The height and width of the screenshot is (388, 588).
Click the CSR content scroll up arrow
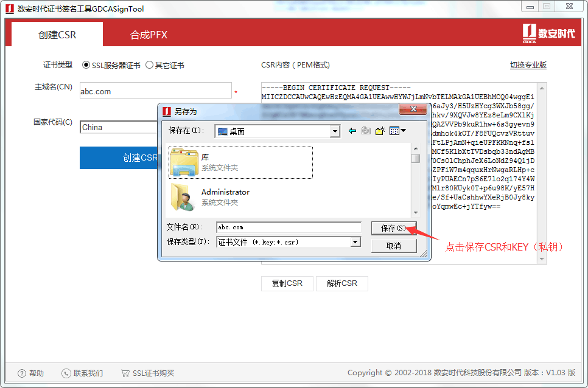tap(542, 88)
